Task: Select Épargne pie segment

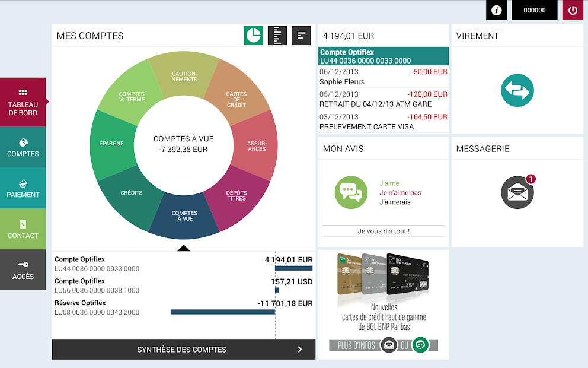Action: click(111, 144)
